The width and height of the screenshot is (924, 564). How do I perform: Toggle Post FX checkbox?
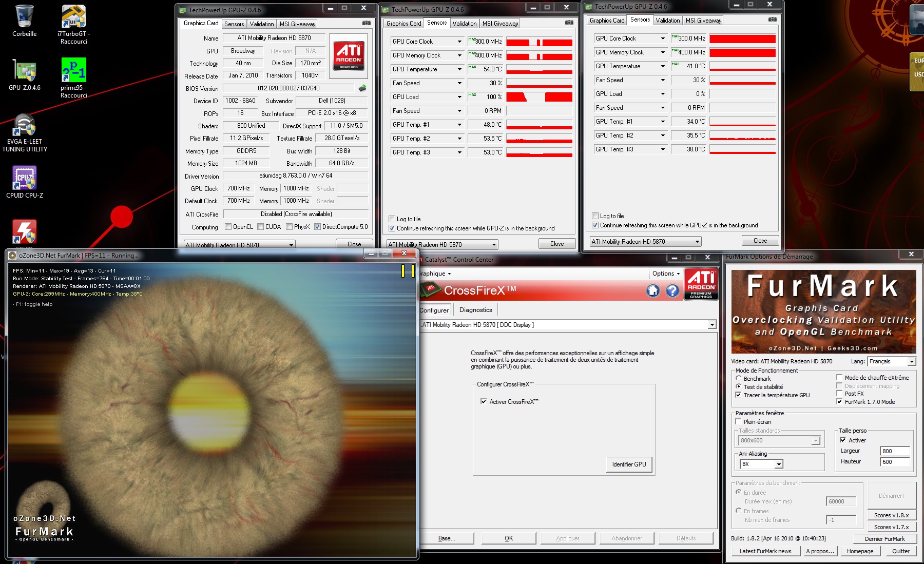point(839,393)
